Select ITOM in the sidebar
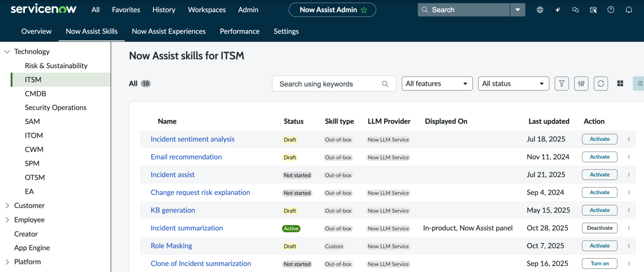 (x=34, y=136)
